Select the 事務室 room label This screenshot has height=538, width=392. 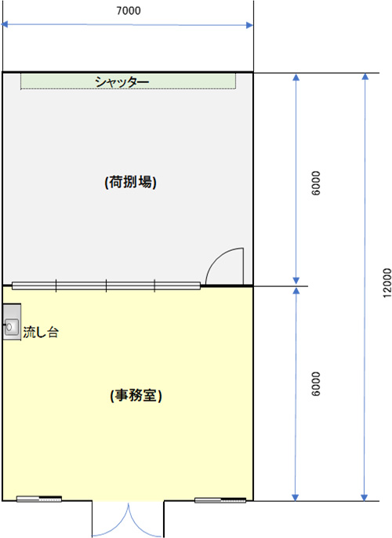click(136, 395)
